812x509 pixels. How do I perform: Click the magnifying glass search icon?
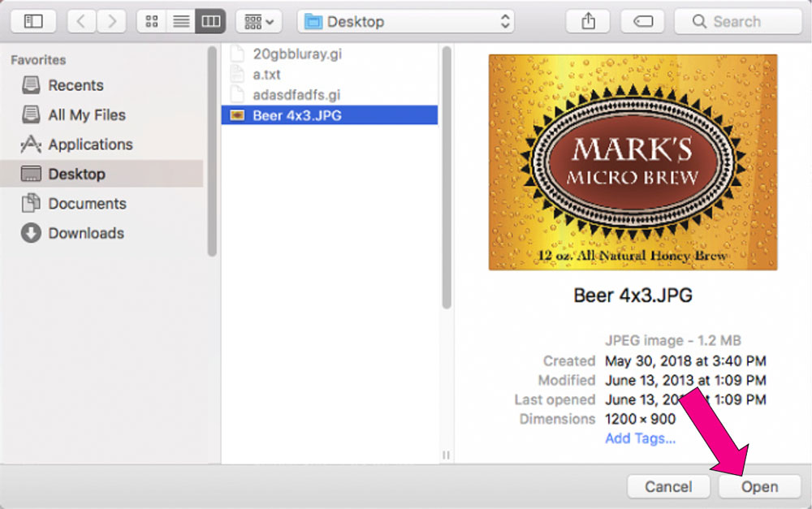pyautogui.click(x=699, y=21)
